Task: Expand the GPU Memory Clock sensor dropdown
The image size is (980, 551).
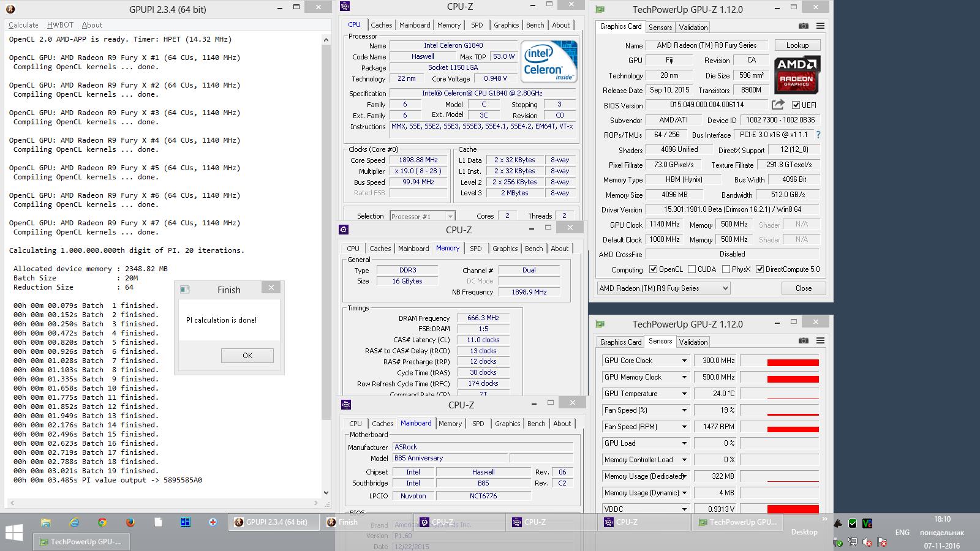Action: pyautogui.click(x=684, y=377)
